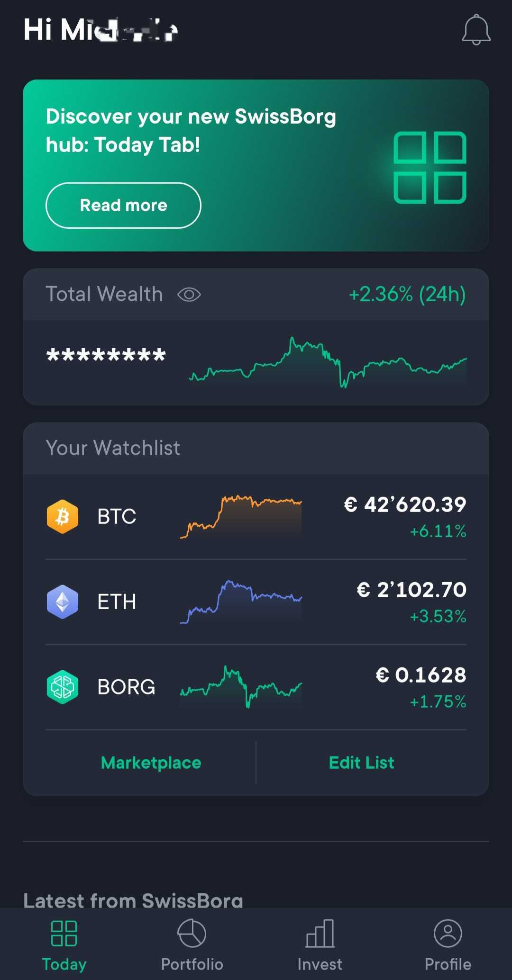This screenshot has width=512, height=980.
Task: Tap the BORG token icon
Action: pos(63,687)
